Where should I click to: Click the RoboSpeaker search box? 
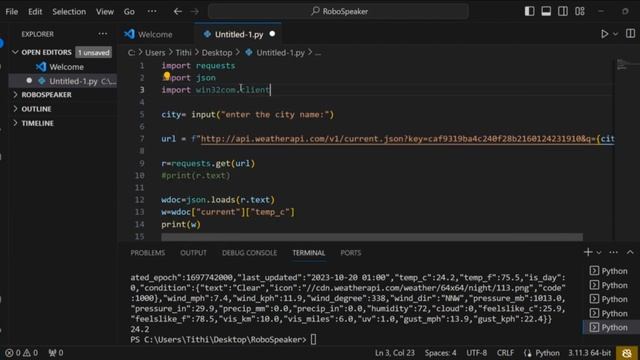click(x=338, y=11)
